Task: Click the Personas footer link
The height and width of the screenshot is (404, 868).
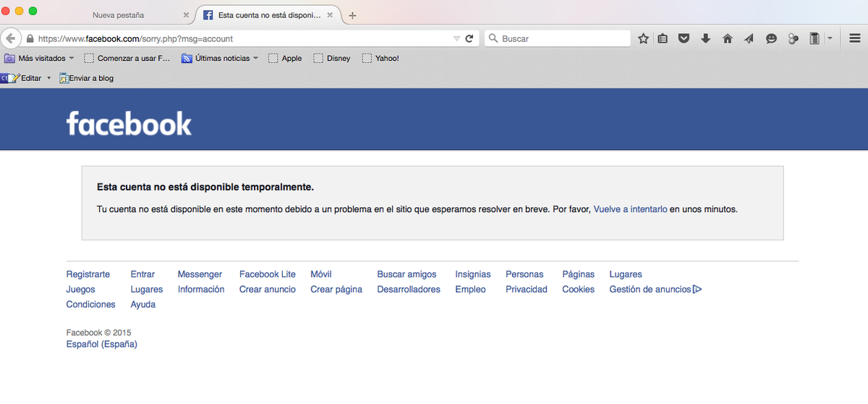Action: [524, 274]
